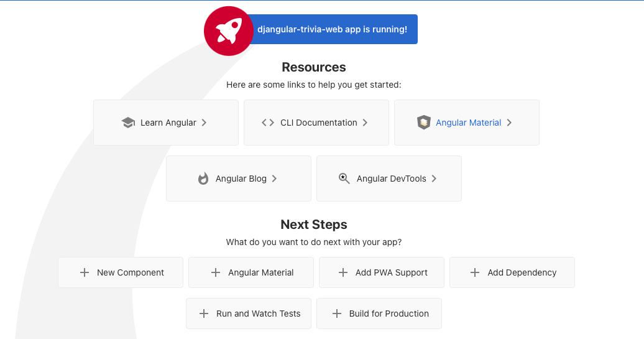This screenshot has height=339, width=644.
Task: Click the chevron arrow on Angular Material card
Action: pos(509,123)
